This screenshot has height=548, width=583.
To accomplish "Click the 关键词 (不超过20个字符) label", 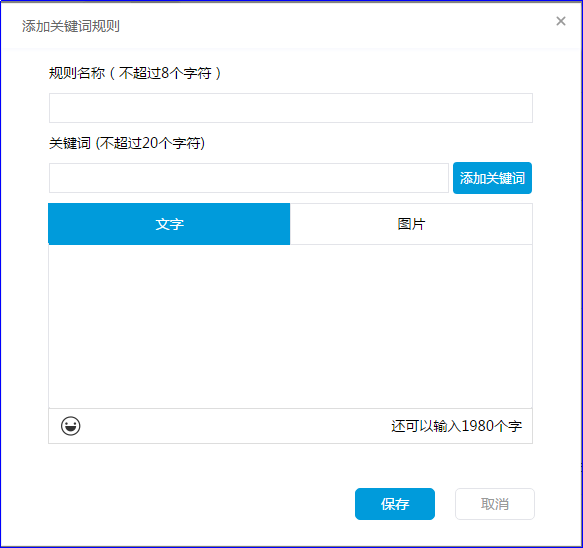I will [127, 143].
